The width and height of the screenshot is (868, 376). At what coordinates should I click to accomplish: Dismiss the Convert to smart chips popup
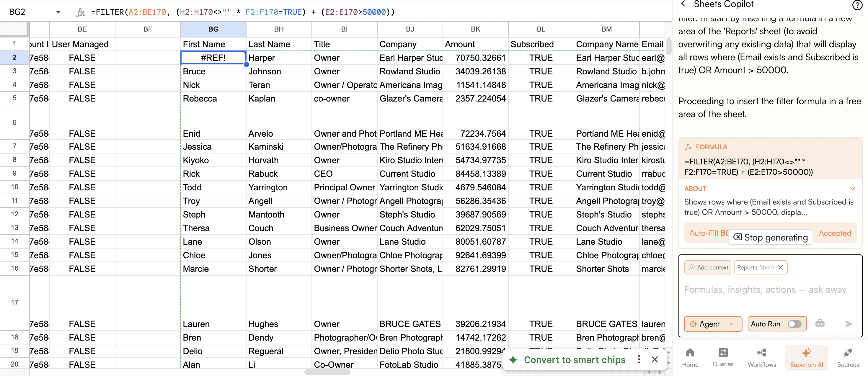(x=654, y=359)
